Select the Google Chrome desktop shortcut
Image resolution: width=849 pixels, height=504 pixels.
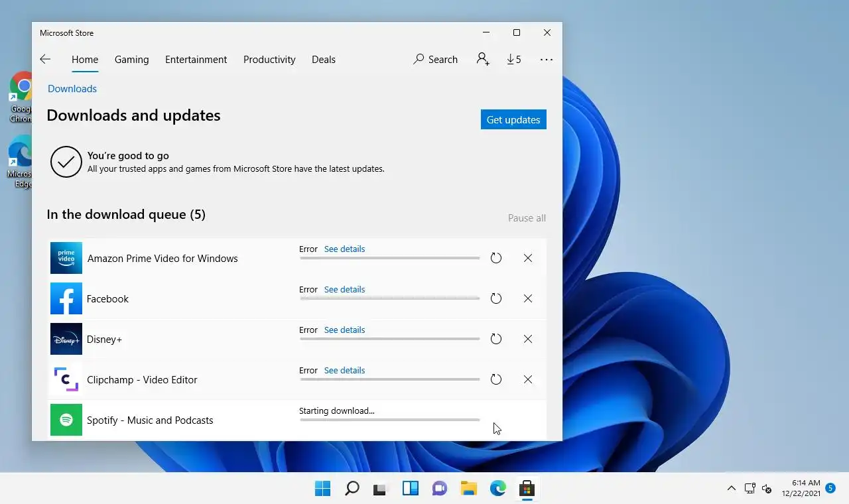21,97
